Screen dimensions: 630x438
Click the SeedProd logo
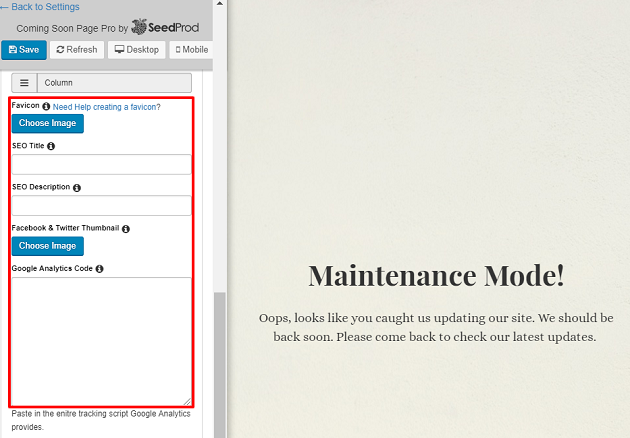point(165,27)
